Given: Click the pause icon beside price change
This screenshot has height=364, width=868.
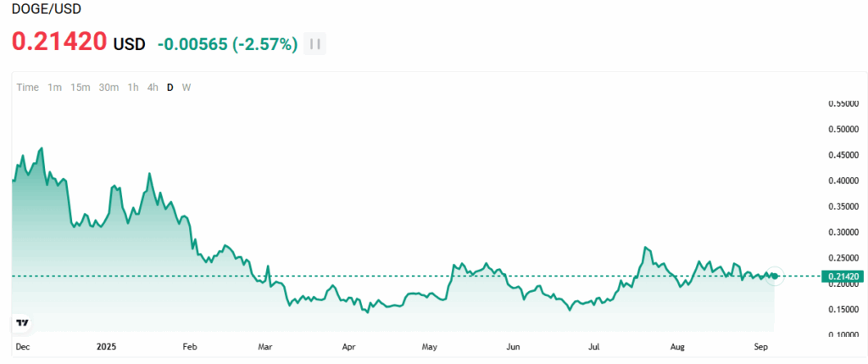Looking at the screenshot, I should (x=315, y=44).
